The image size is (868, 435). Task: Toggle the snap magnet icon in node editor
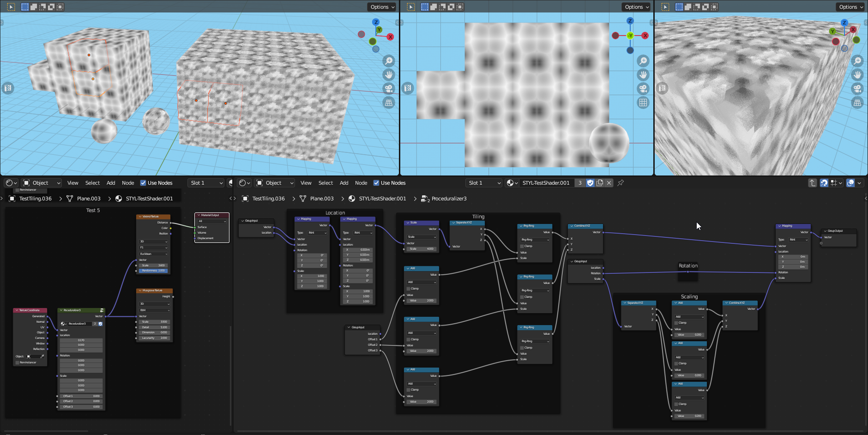(x=824, y=183)
